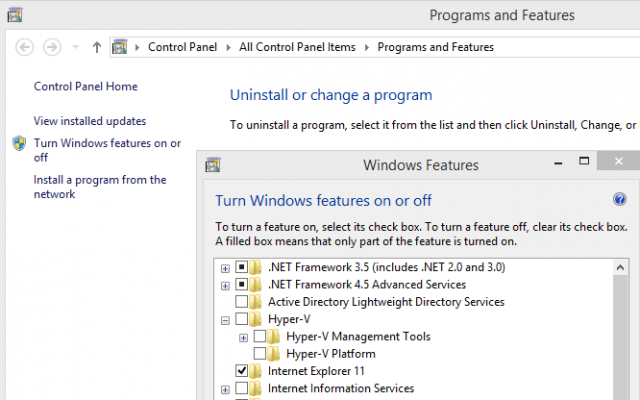Image resolution: width=640 pixels, height=400 pixels.
Task: Check Active Directory Lightweight Directory Services
Action: coord(242,302)
